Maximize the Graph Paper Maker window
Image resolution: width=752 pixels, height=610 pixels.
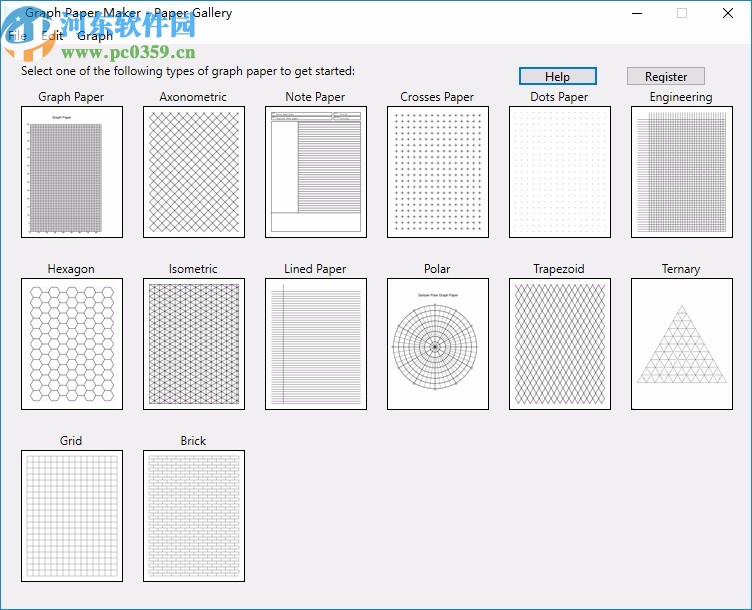coord(682,13)
